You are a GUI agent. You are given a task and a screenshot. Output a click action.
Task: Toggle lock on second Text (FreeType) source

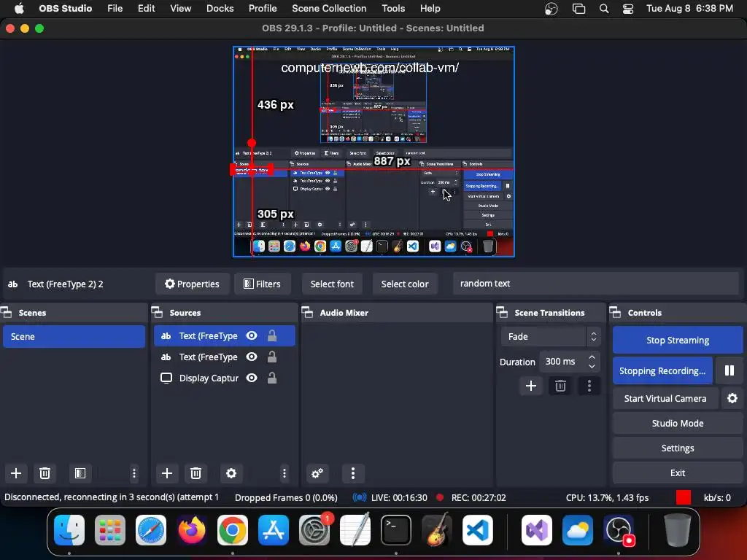click(272, 357)
